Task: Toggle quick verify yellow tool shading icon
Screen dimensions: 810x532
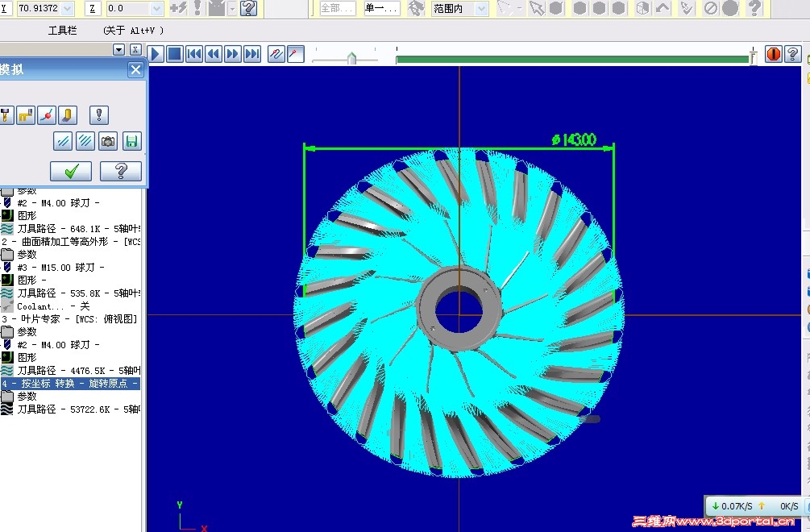Action: (x=68, y=115)
